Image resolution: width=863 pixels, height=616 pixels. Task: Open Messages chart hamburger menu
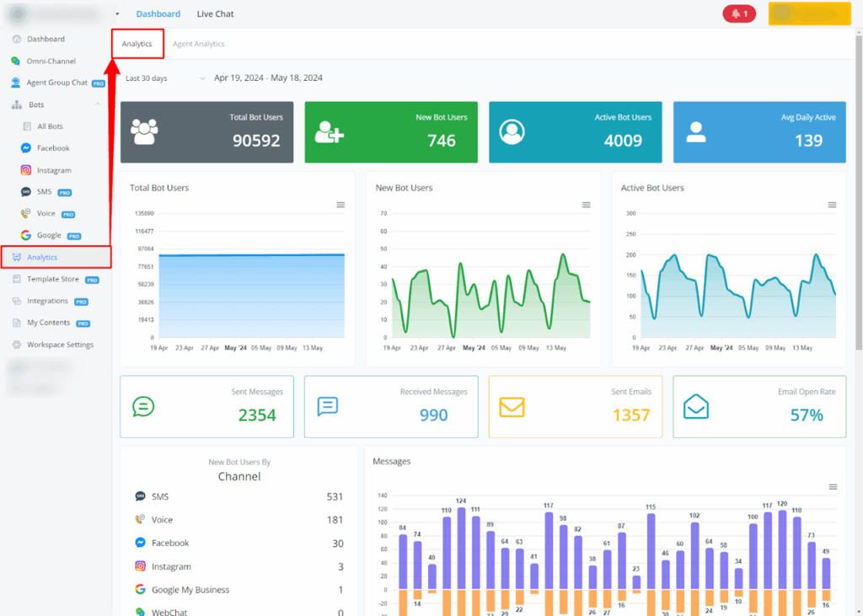(833, 487)
